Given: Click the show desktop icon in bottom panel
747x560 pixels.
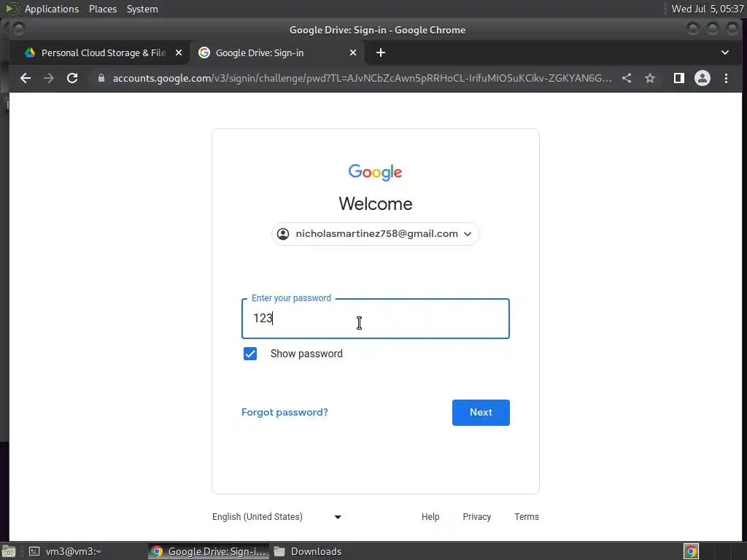Looking at the screenshot, I should (x=9, y=551).
